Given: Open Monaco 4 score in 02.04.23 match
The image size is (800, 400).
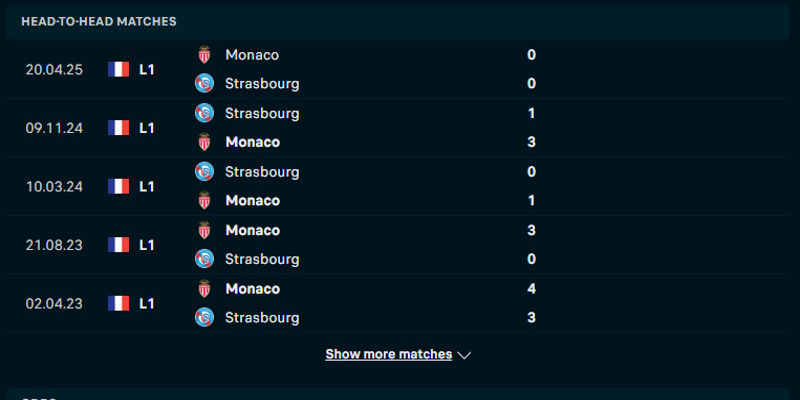Looking at the screenshot, I should click(x=531, y=289).
